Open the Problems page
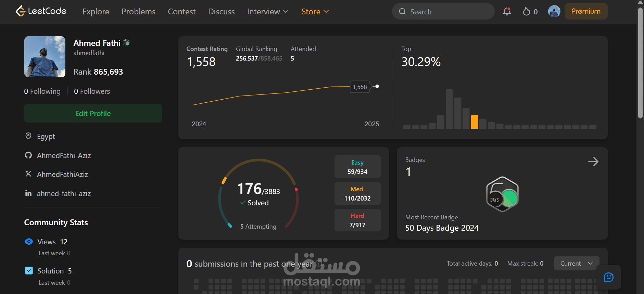 pos(138,12)
